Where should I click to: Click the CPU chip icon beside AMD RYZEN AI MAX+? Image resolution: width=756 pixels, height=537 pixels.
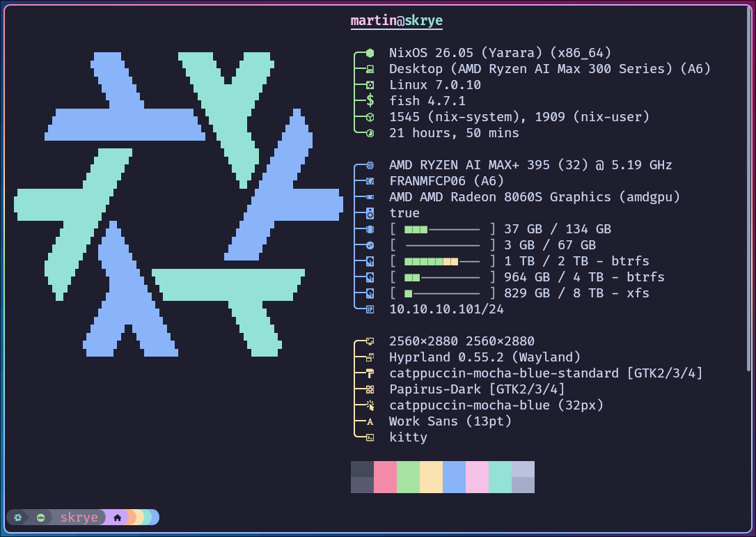pos(370,165)
